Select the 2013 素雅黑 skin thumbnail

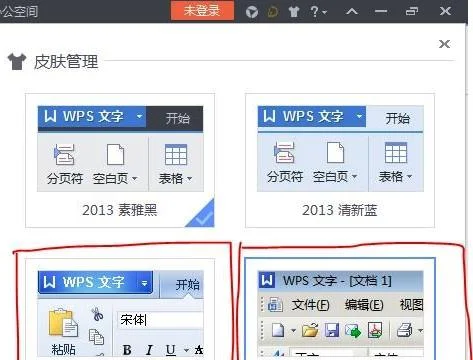point(120,161)
